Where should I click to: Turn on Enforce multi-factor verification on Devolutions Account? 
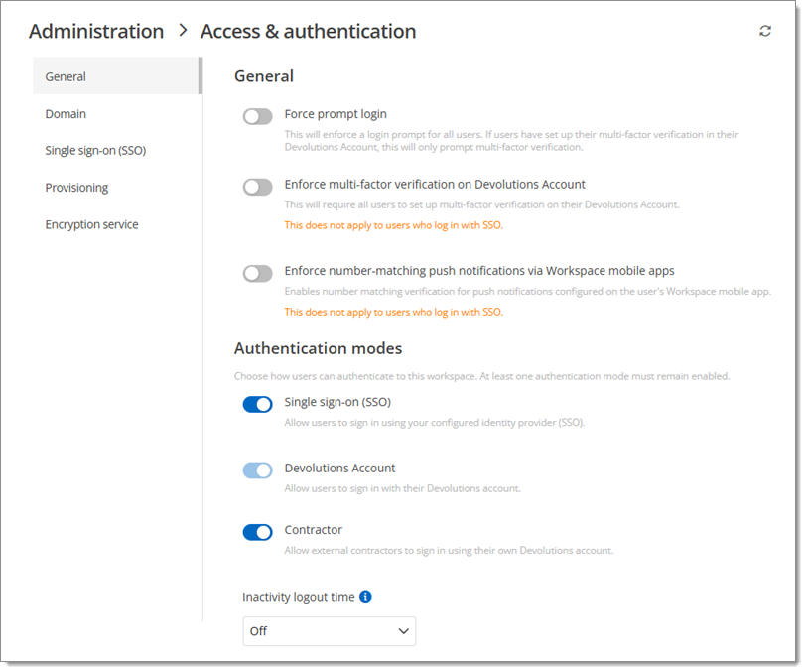coord(257,187)
